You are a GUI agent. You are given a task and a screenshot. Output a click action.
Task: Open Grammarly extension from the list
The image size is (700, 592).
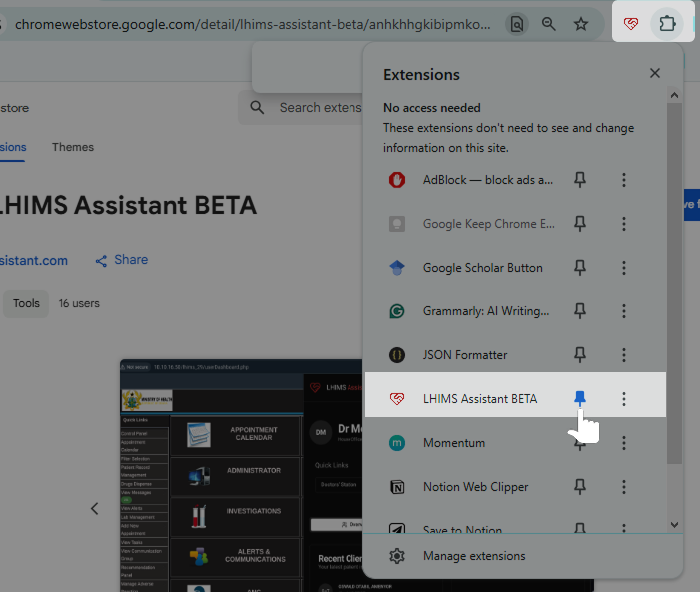tap(486, 311)
